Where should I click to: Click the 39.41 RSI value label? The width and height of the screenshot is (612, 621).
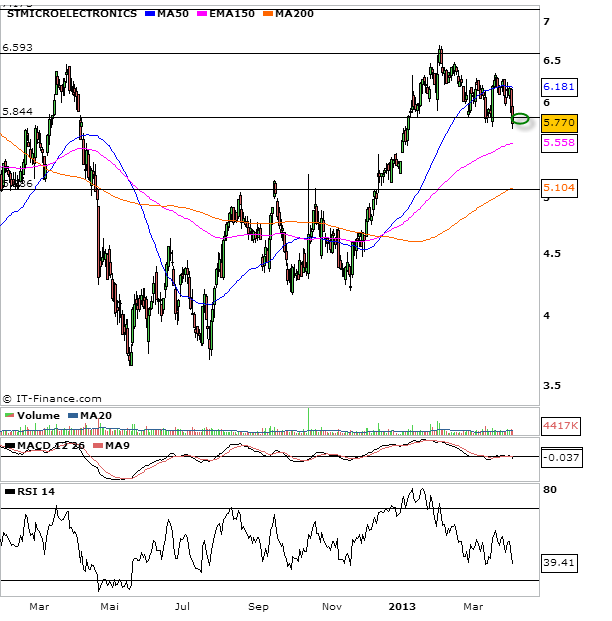pyautogui.click(x=558, y=563)
